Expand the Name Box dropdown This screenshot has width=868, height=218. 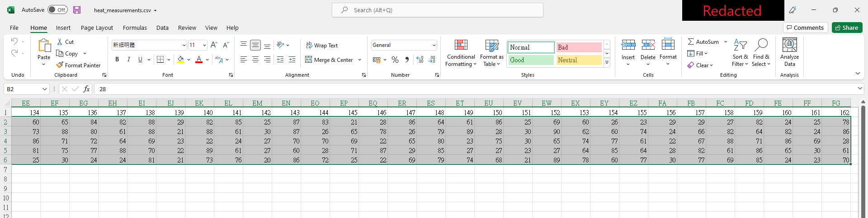(44, 89)
